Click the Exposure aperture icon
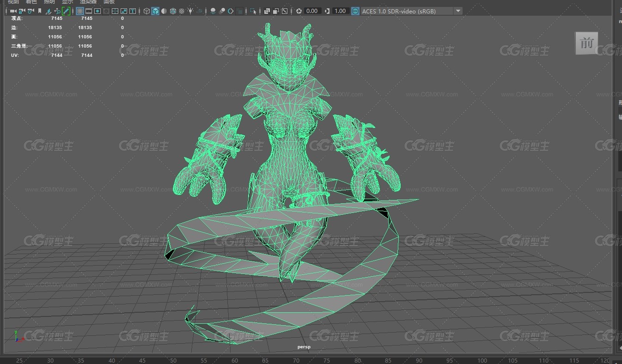Screen dimensions: 622x364 tap(299, 11)
